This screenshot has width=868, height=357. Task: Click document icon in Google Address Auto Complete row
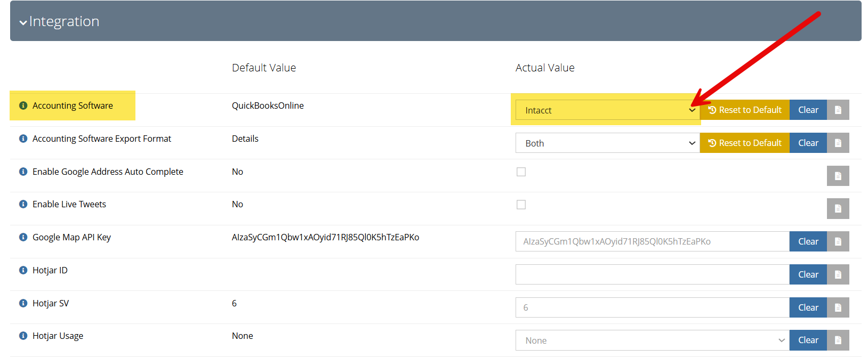pos(838,176)
